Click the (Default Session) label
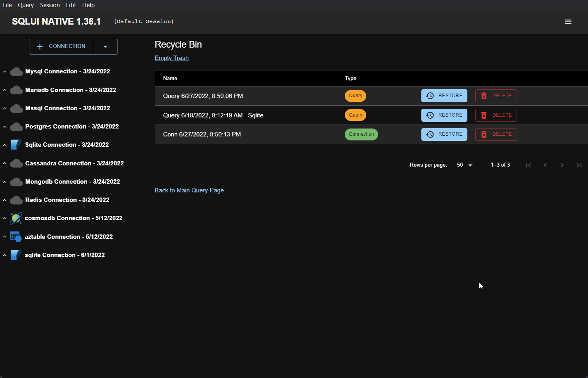Viewport: 588px width, 378px height. pos(144,21)
